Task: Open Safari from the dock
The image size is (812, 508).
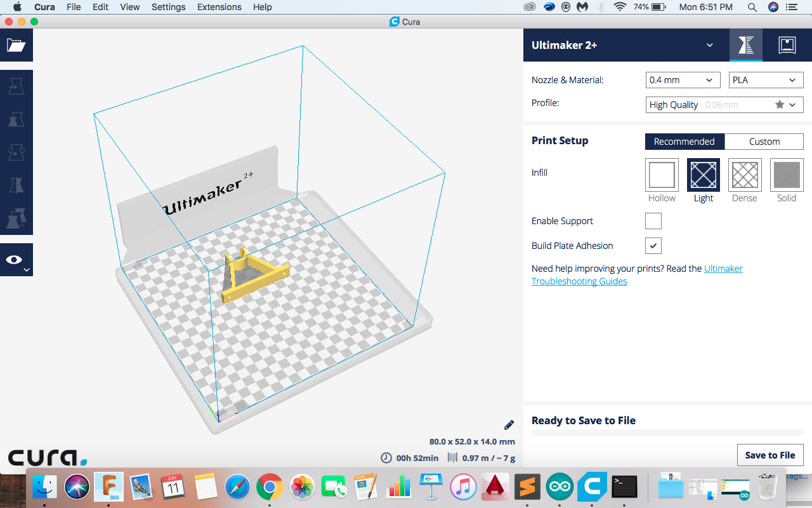Action: point(238,487)
